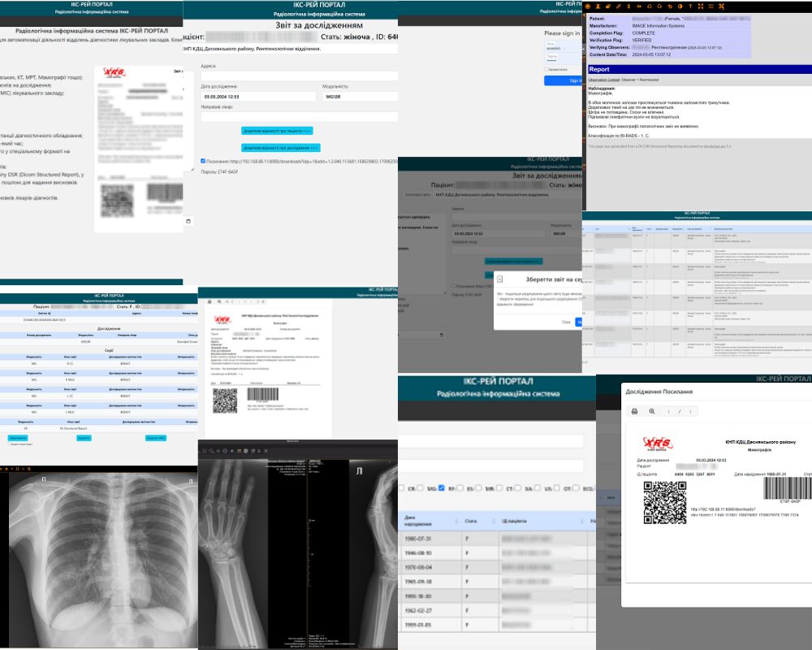Click into the Адреса input field

point(299,76)
